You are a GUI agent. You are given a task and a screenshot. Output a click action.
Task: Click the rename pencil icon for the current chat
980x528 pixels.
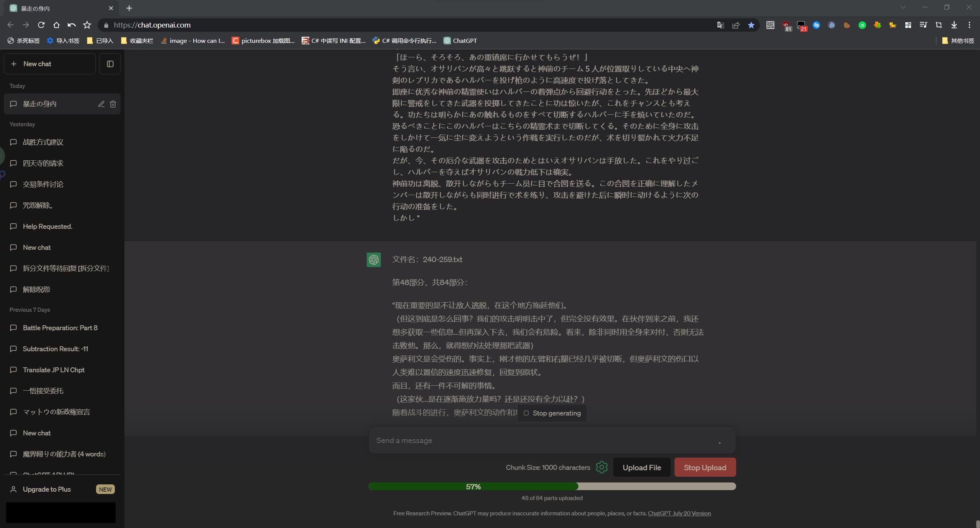tap(101, 104)
